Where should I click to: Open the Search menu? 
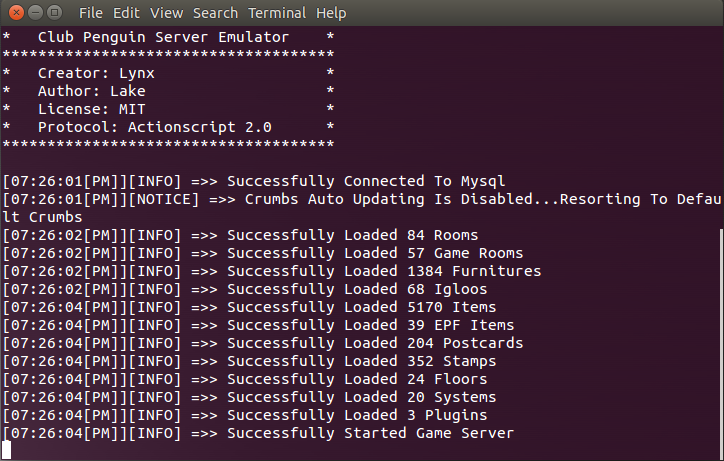[215, 13]
